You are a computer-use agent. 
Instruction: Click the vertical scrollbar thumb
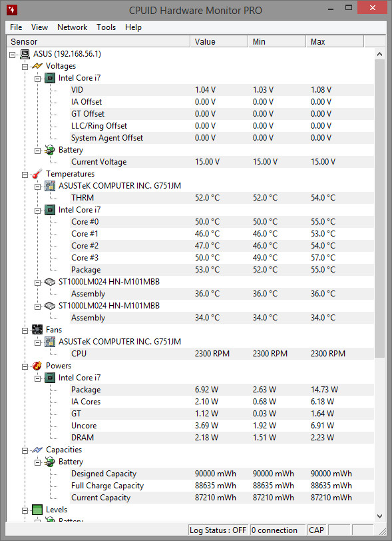pyautogui.click(x=379, y=209)
